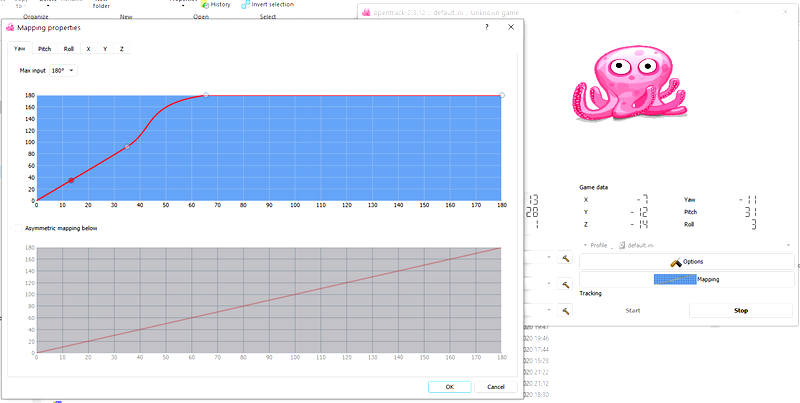Expand the Profile default.ini dropdown
Image resolution: width=800 pixels, height=403 pixels.
(x=706, y=245)
